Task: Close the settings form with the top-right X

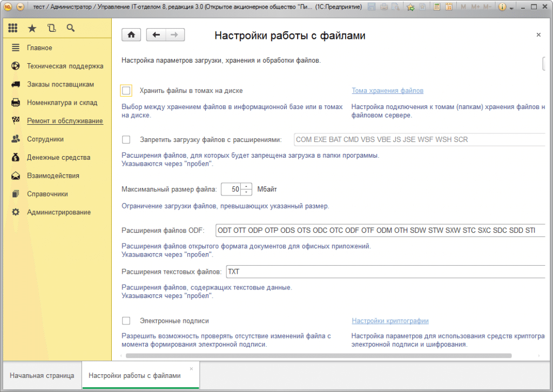Action: pyautogui.click(x=538, y=35)
